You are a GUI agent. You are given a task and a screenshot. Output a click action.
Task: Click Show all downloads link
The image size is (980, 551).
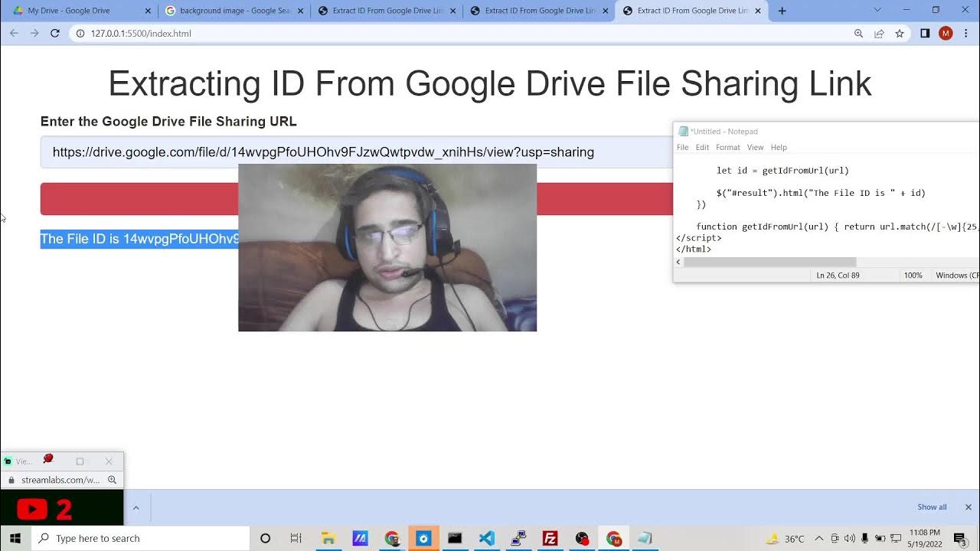point(932,507)
